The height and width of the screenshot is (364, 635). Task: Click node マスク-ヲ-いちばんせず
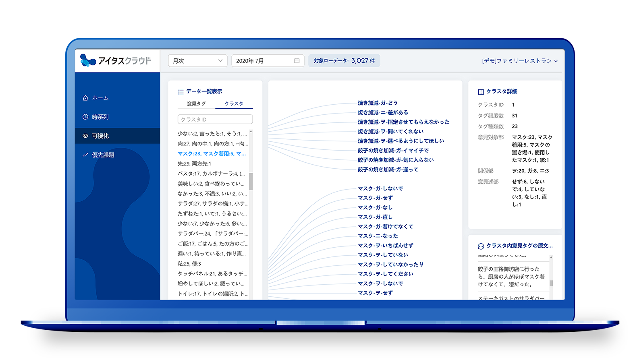coord(386,246)
